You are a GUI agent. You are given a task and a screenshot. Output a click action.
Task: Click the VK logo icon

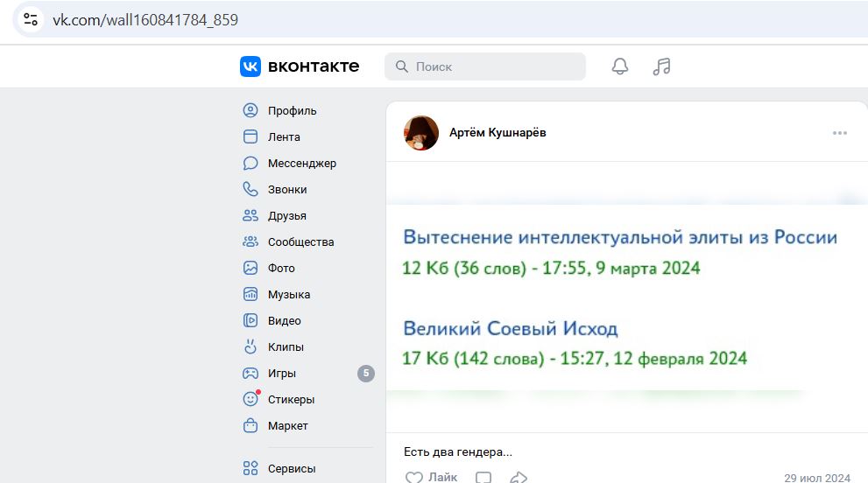click(x=251, y=66)
